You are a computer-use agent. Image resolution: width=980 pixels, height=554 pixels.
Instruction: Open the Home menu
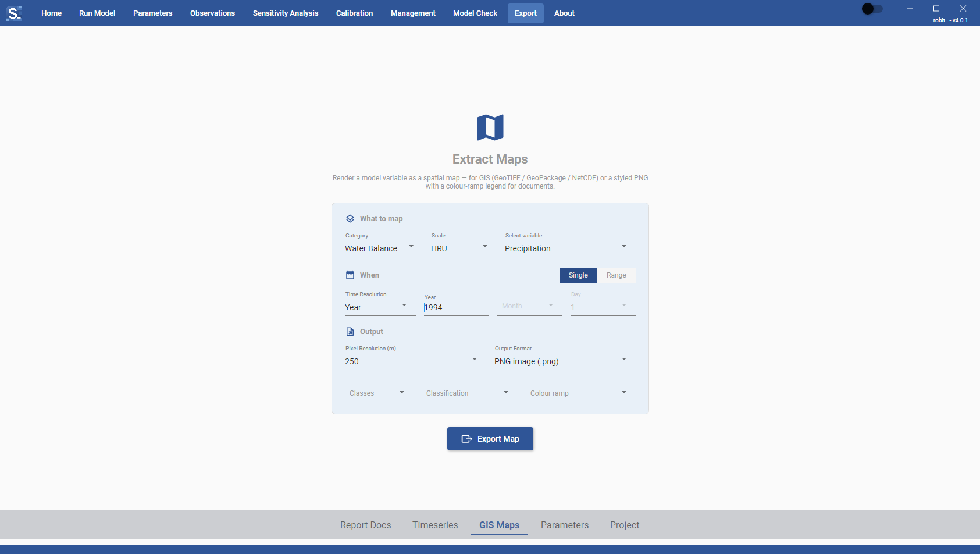[x=51, y=13]
